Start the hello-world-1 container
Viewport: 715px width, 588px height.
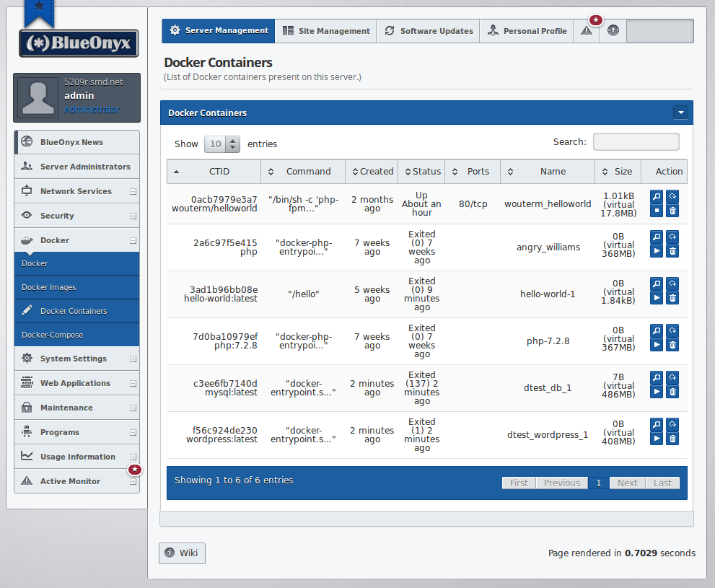656,298
